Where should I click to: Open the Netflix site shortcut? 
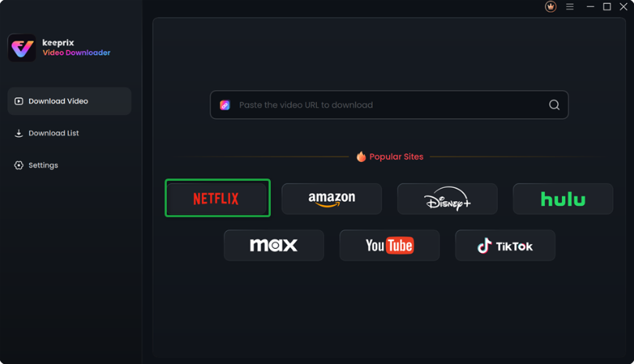[217, 198]
